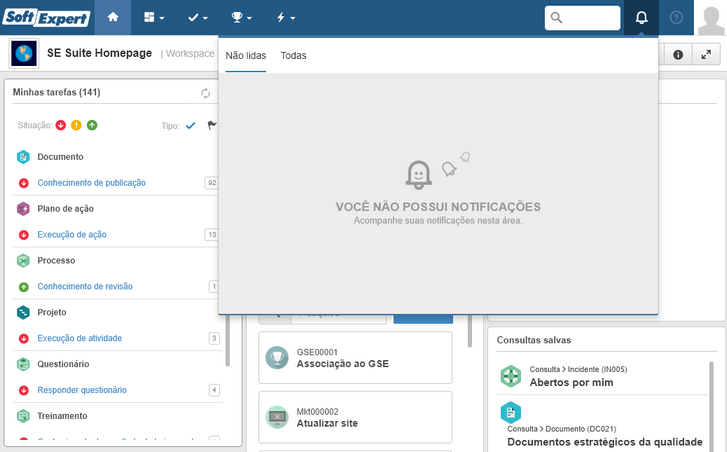Viewport: 727px width, 452px height.
Task: Open the trophy dropdown menu
Action: pos(241,18)
